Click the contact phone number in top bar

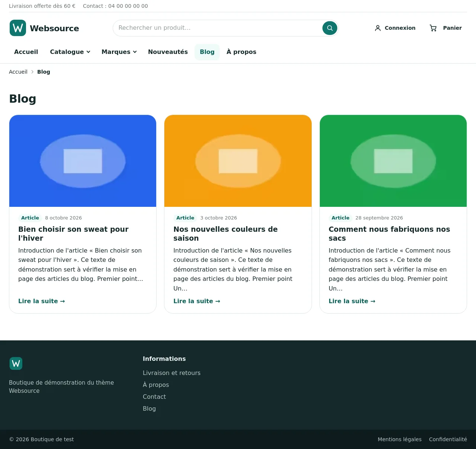pyautogui.click(x=128, y=6)
